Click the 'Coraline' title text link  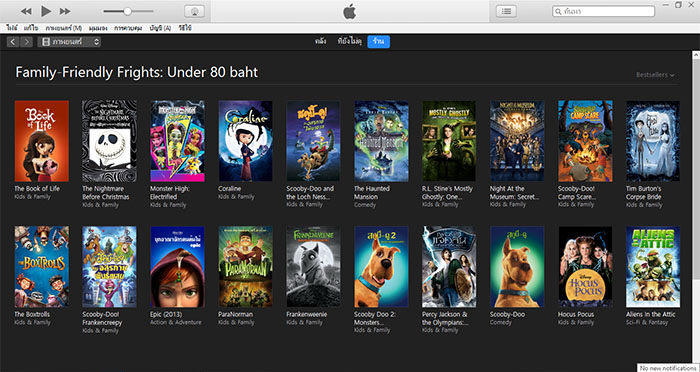click(229, 188)
